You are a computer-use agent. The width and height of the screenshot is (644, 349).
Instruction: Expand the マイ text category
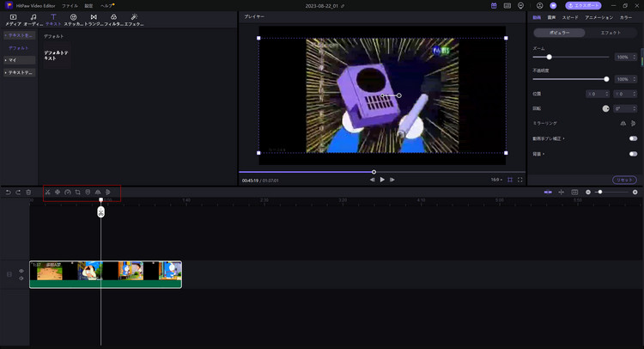click(17, 60)
